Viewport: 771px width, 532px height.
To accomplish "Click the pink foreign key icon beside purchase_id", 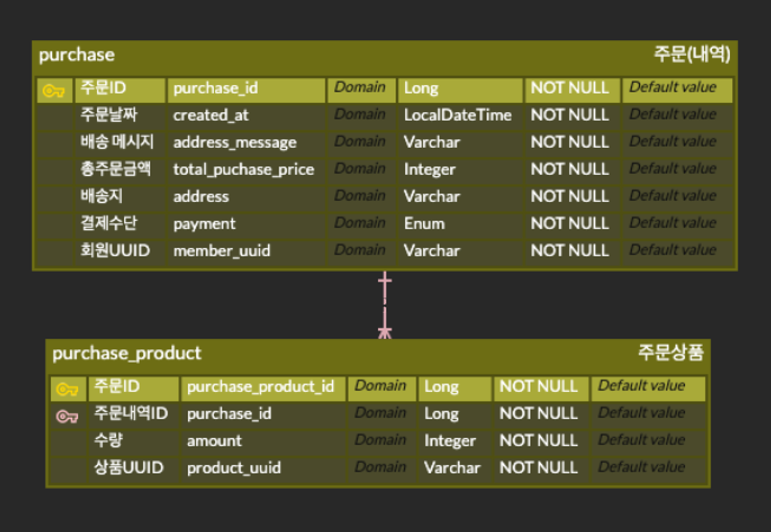I will tap(67, 416).
